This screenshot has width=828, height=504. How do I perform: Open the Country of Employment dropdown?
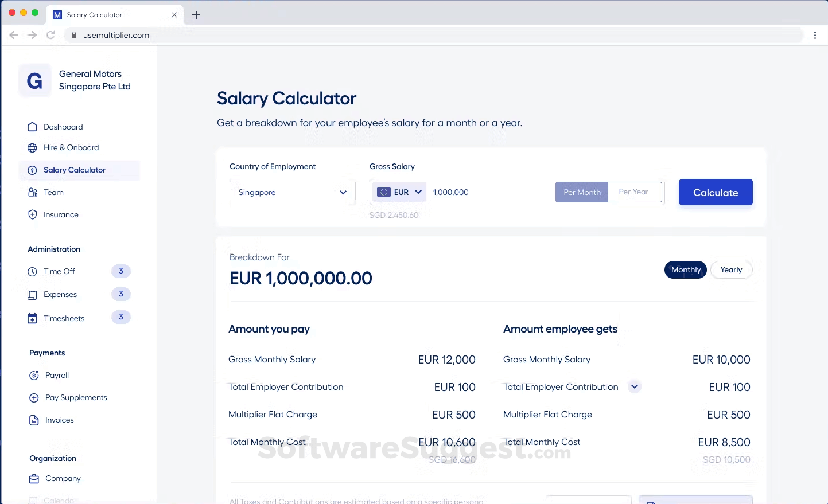pos(292,192)
